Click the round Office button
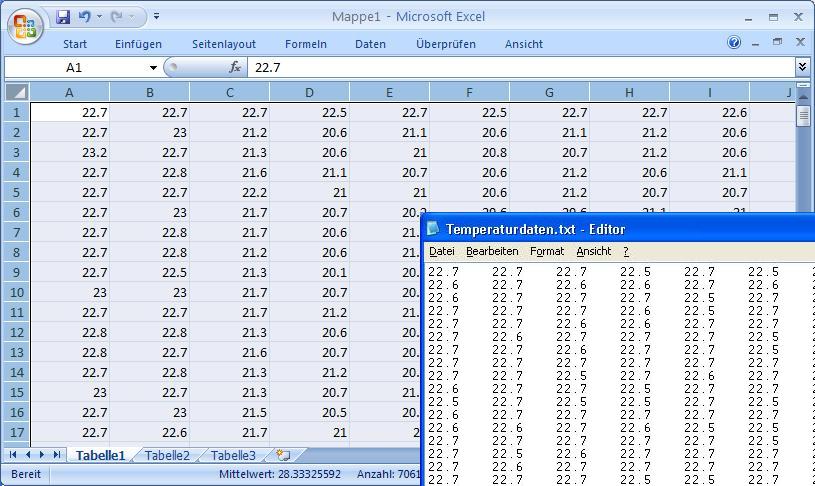 click(24, 26)
